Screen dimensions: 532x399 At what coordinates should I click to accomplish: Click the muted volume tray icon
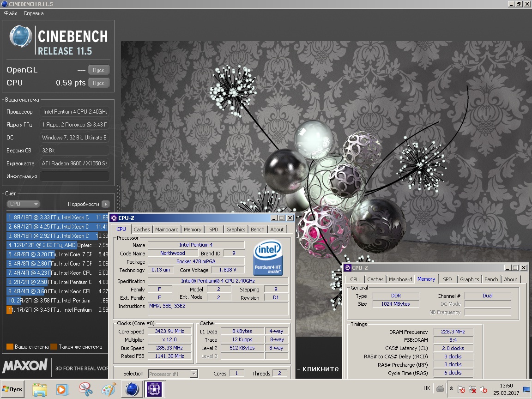484,389
